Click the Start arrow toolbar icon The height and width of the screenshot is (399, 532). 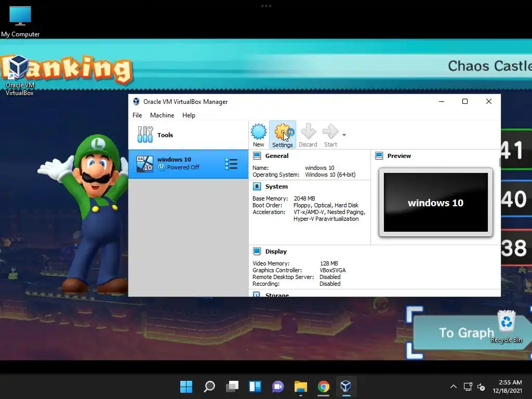(x=330, y=135)
